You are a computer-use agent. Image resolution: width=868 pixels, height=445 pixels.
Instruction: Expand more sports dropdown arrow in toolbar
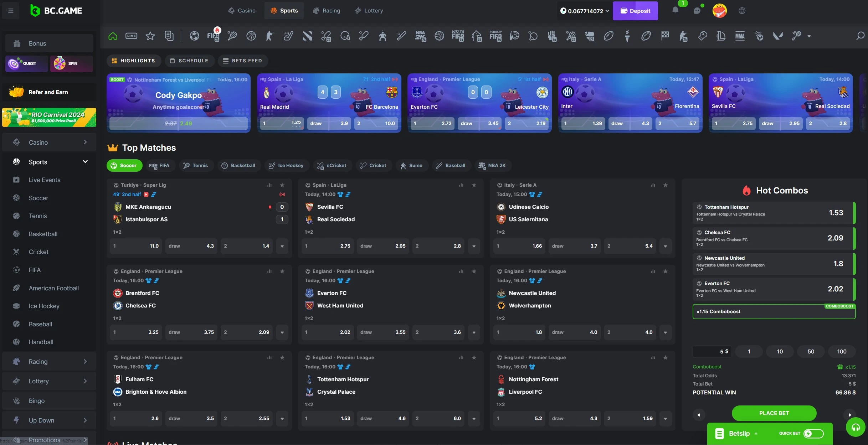tap(809, 36)
